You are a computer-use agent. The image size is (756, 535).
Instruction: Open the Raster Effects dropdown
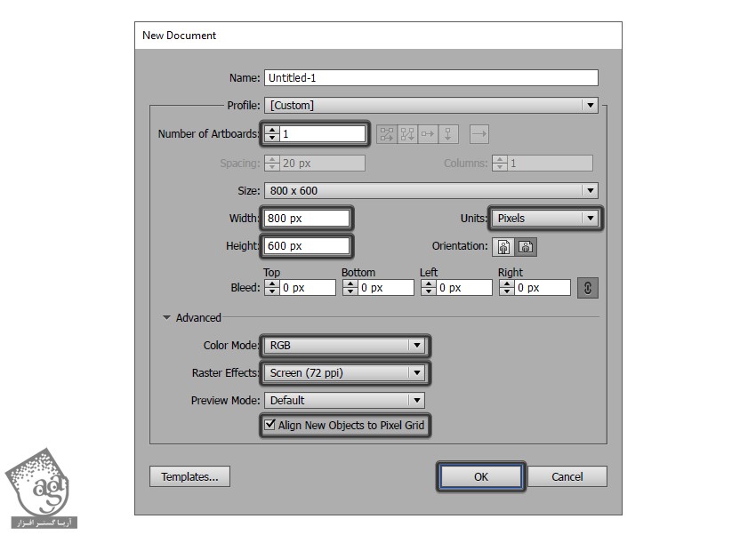pos(415,373)
